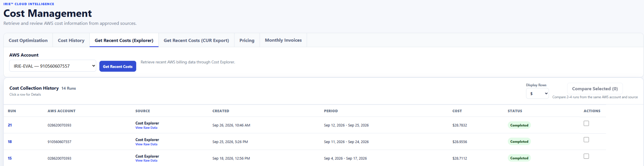Click period Sep 12, 2026 - Sep 25, 2026
The width and height of the screenshot is (644, 166).
pos(346,125)
